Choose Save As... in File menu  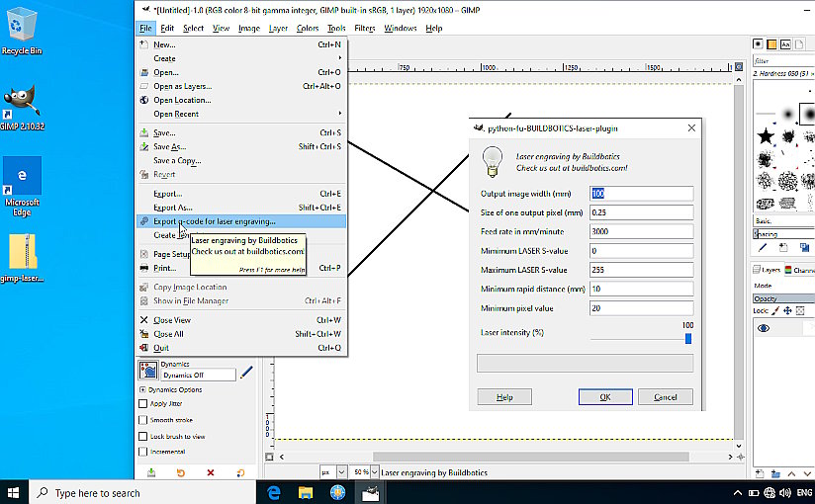click(241, 146)
